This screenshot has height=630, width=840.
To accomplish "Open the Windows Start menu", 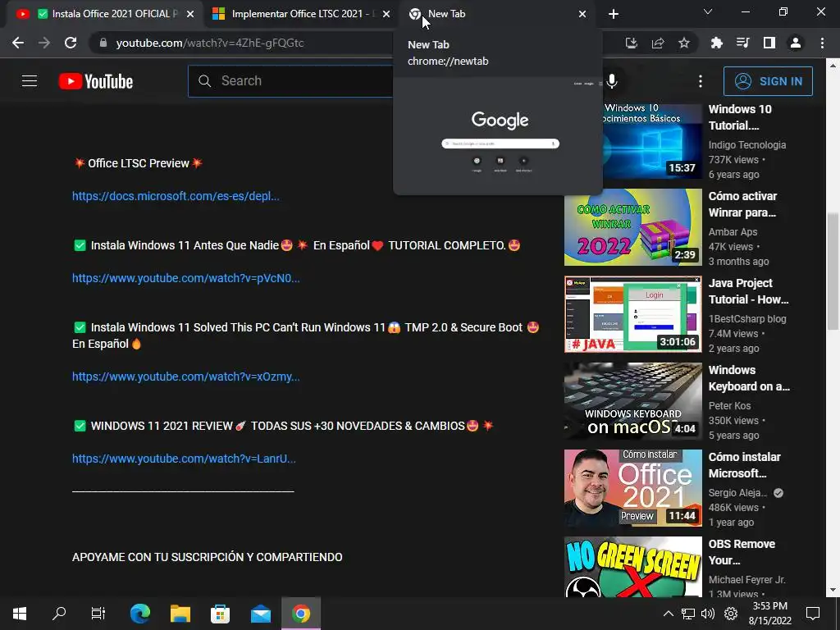I will pos(20,614).
